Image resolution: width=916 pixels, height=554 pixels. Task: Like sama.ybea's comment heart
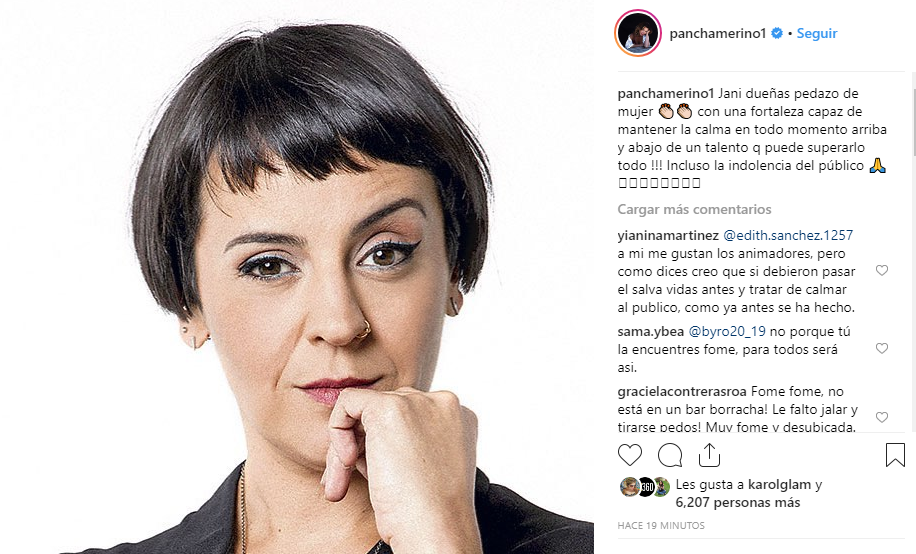pyautogui.click(x=882, y=348)
